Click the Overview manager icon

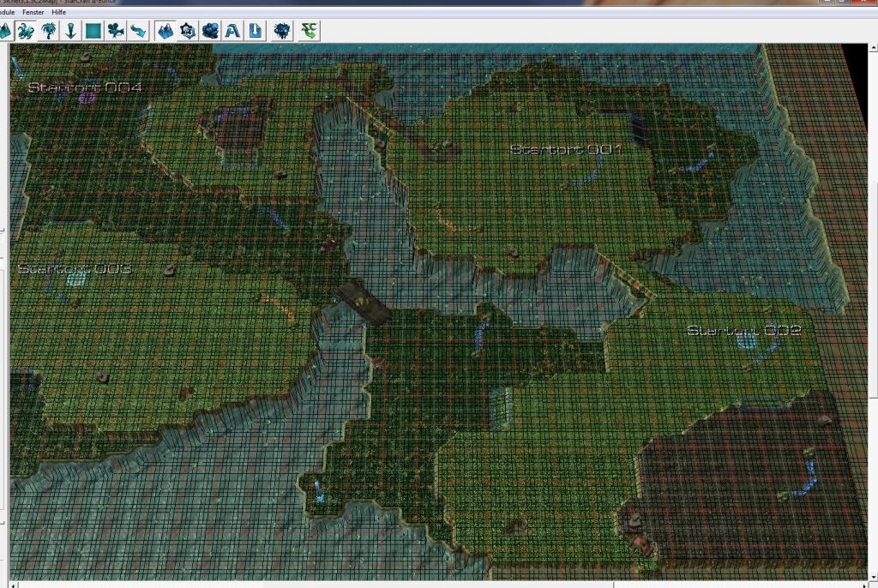(x=282, y=32)
